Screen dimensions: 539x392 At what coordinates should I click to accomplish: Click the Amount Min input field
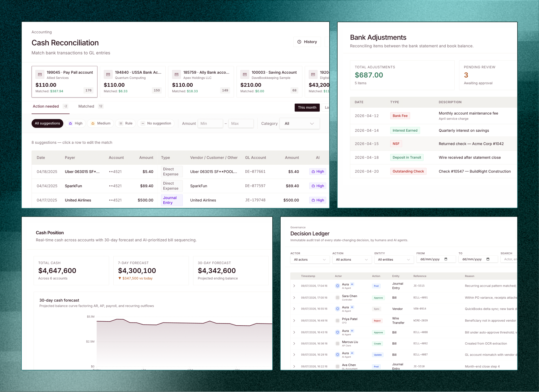[210, 124]
